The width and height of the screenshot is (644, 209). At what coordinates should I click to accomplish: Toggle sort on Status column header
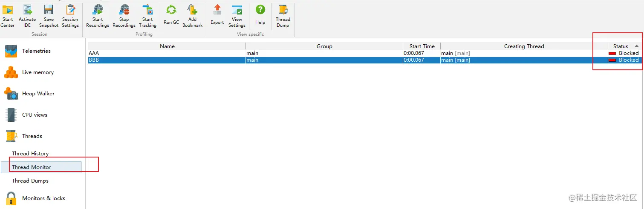[x=624, y=46]
